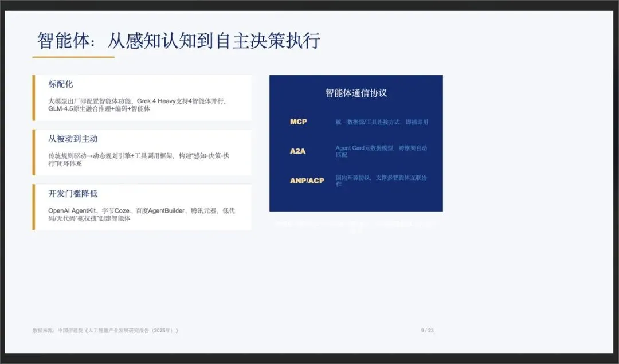Click the paragraph starting "传统规则驱动"
The width and height of the screenshot is (619, 364).
coord(139,159)
